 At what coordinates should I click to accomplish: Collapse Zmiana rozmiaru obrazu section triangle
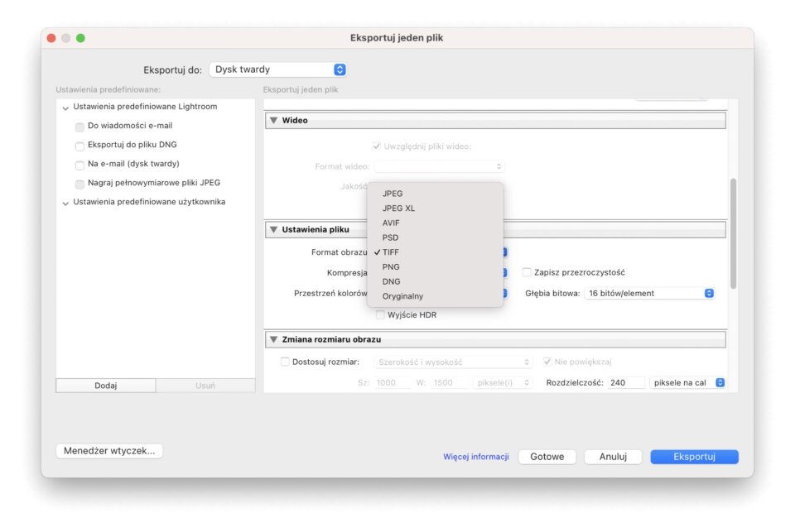273,340
